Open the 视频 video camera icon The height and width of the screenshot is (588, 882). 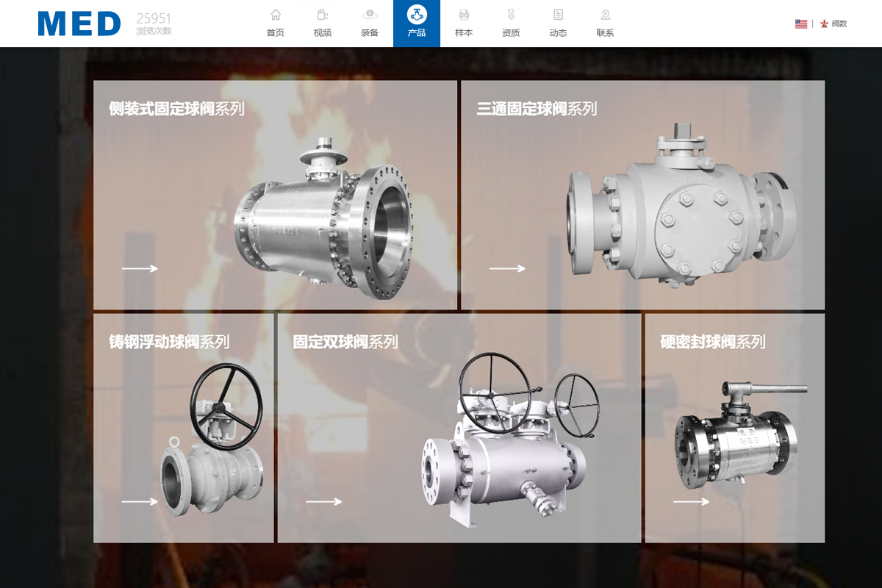point(323,15)
